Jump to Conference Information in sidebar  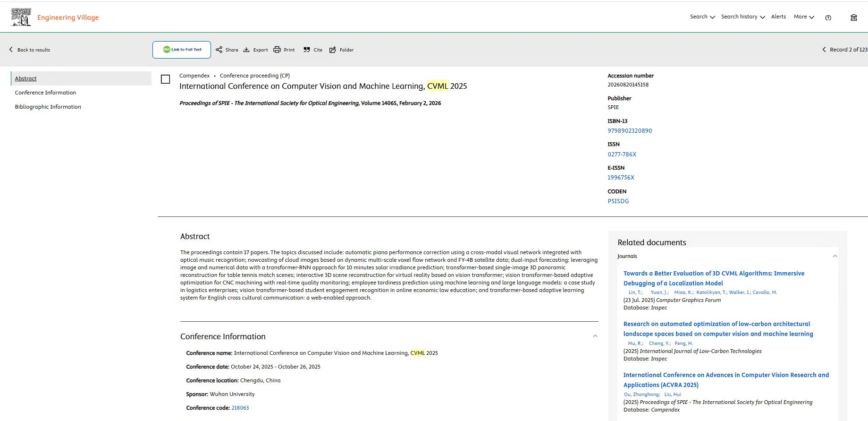click(x=45, y=93)
